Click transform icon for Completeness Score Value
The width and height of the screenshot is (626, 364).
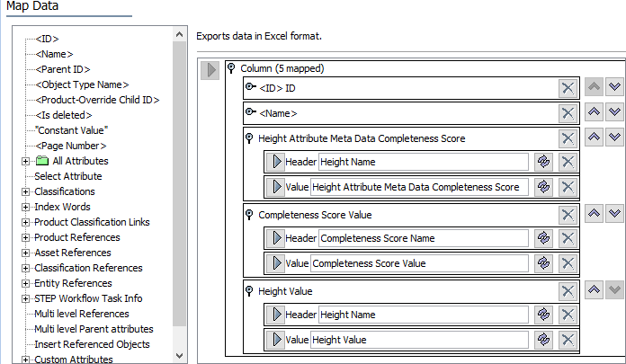(x=543, y=263)
